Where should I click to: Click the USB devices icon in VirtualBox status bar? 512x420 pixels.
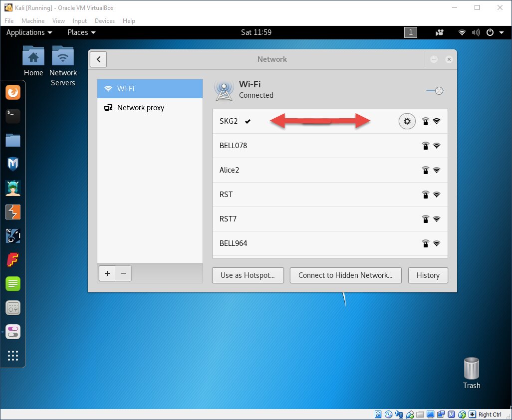(410, 414)
